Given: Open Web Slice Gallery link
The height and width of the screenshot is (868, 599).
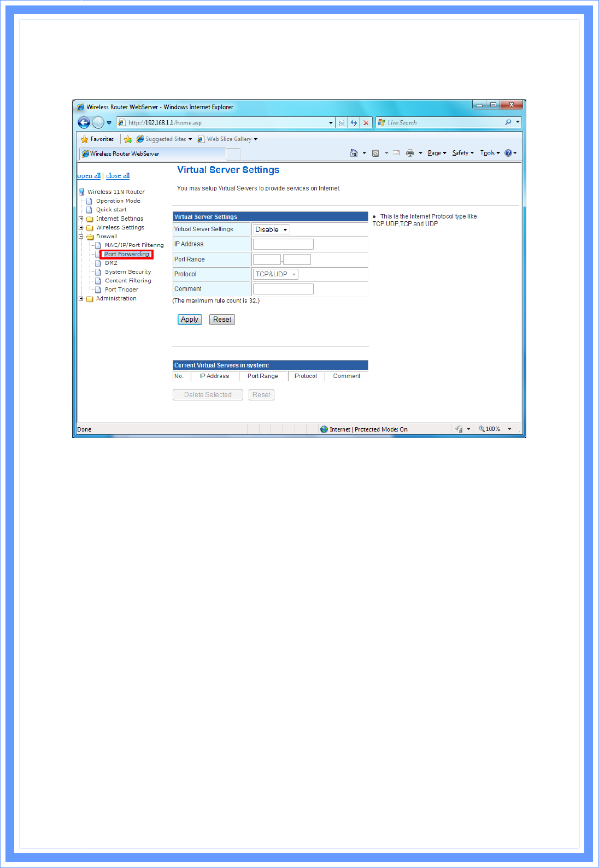Looking at the screenshot, I should (x=227, y=139).
